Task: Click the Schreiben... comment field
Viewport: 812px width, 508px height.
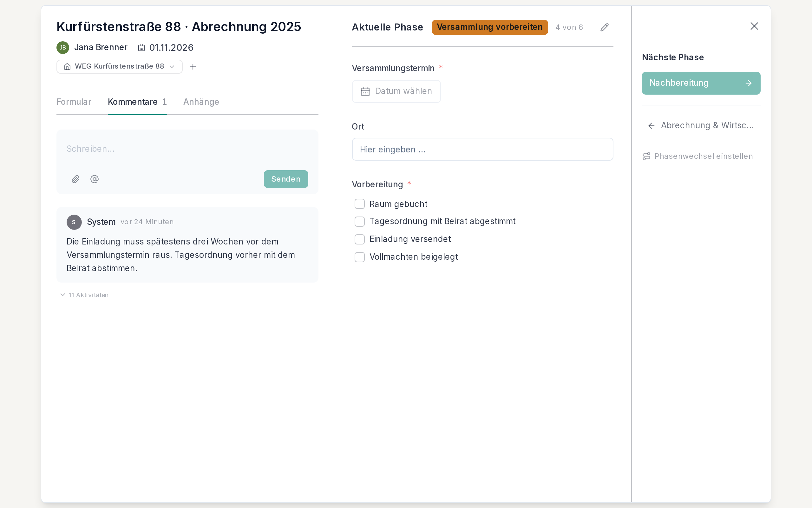Action: tap(187, 149)
